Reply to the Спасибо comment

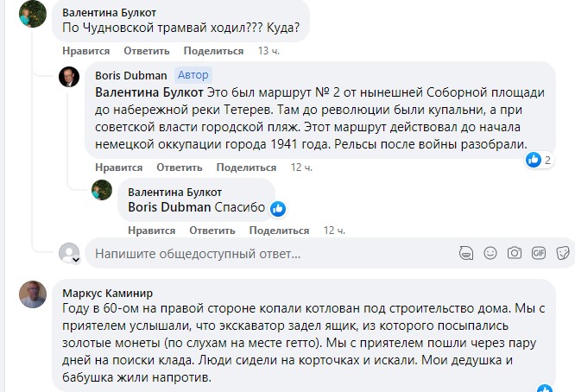(212, 231)
